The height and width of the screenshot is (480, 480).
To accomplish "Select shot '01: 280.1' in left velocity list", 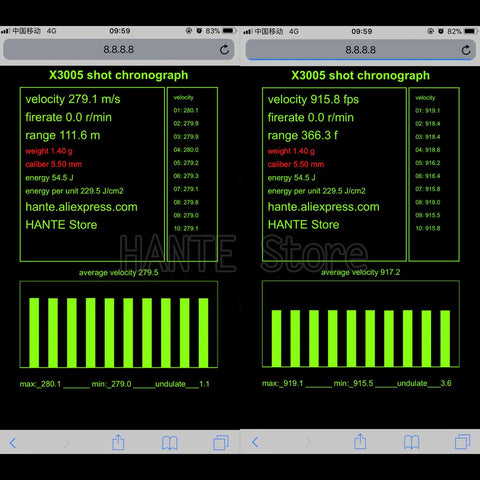I will (x=186, y=110).
